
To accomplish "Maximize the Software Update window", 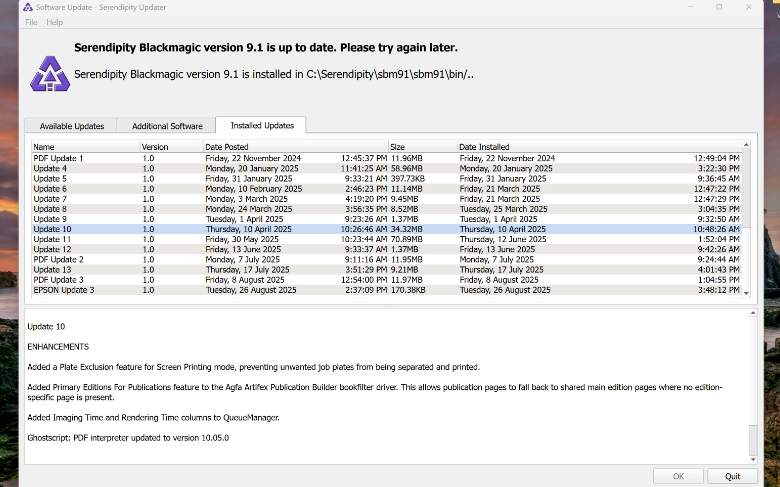I will (x=719, y=7).
